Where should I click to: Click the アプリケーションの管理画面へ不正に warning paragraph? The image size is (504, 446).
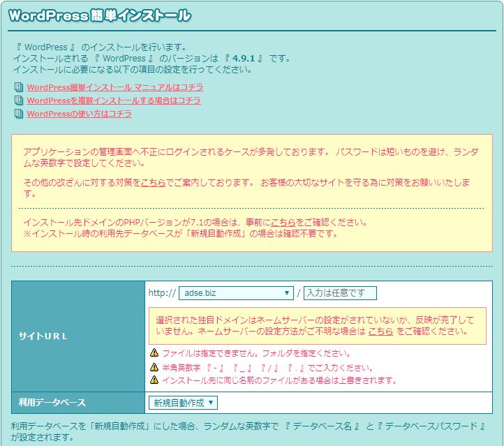pyautogui.click(x=251, y=158)
